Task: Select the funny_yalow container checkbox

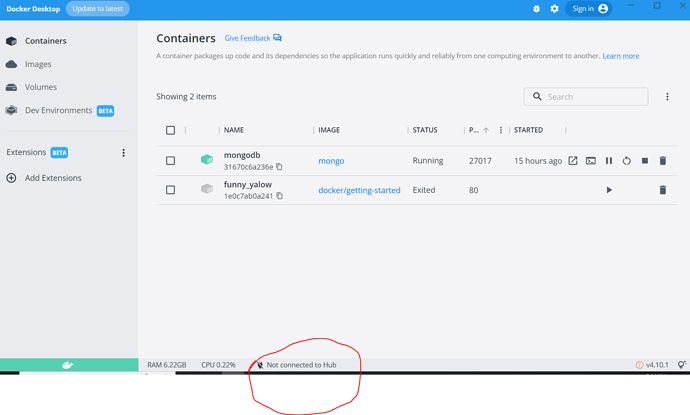Action: [x=170, y=190]
